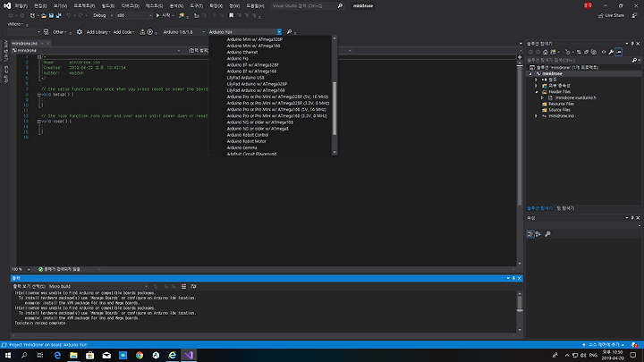Image resolution: width=644 pixels, height=362 pixels.
Task: Open the Tools menu
Action: pos(196,5)
